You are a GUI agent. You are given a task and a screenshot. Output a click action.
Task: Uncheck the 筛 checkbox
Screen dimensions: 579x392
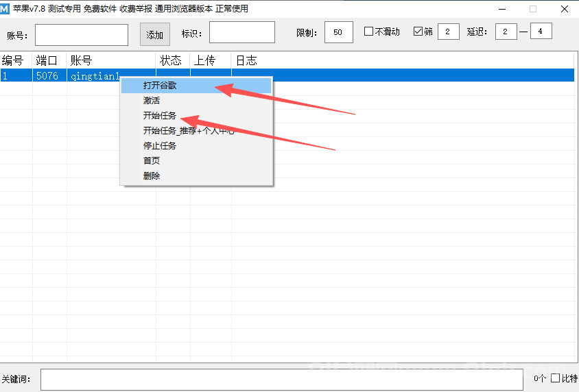tap(418, 32)
